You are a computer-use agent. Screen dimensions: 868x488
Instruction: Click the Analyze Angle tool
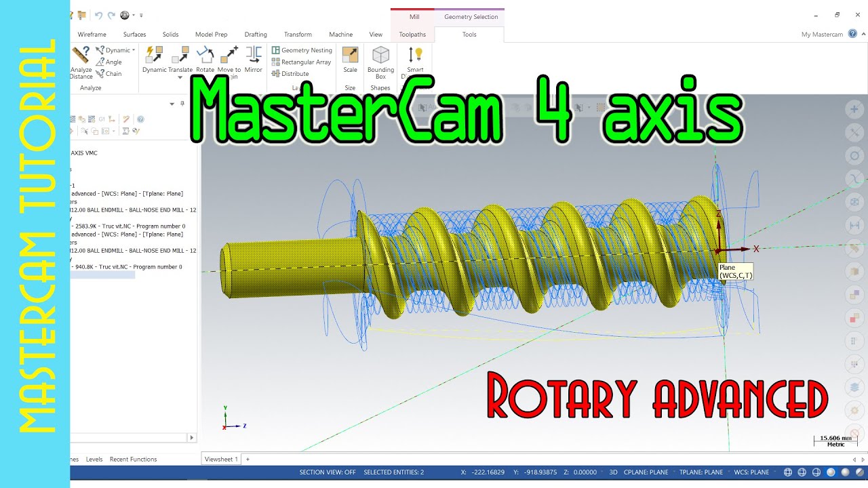[108, 62]
